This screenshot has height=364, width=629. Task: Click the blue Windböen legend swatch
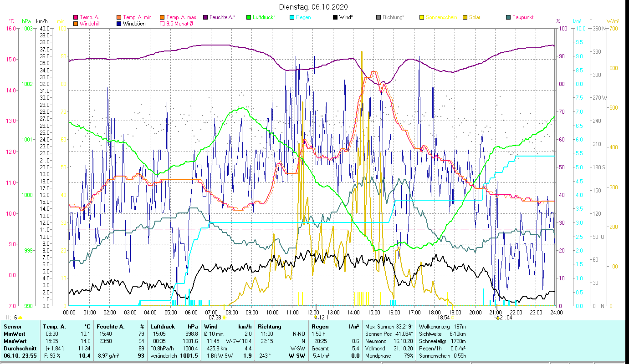tap(119, 23)
